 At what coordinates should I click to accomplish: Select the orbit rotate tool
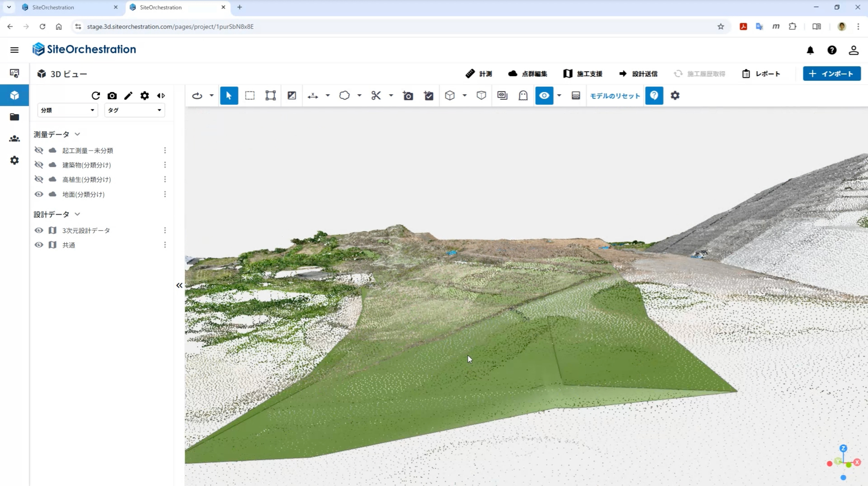[x=197, y=96]
